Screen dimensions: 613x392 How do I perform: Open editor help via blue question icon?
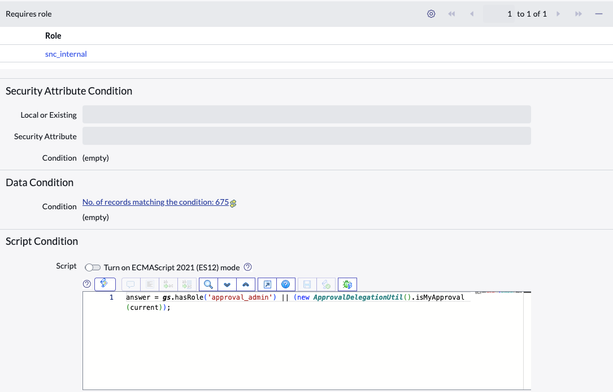286,284
